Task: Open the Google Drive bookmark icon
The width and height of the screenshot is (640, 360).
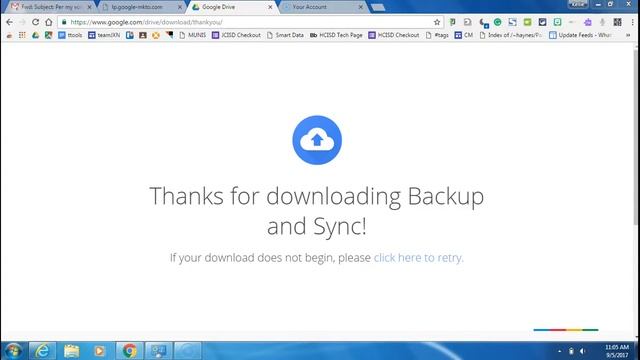Action: [36, 35]
